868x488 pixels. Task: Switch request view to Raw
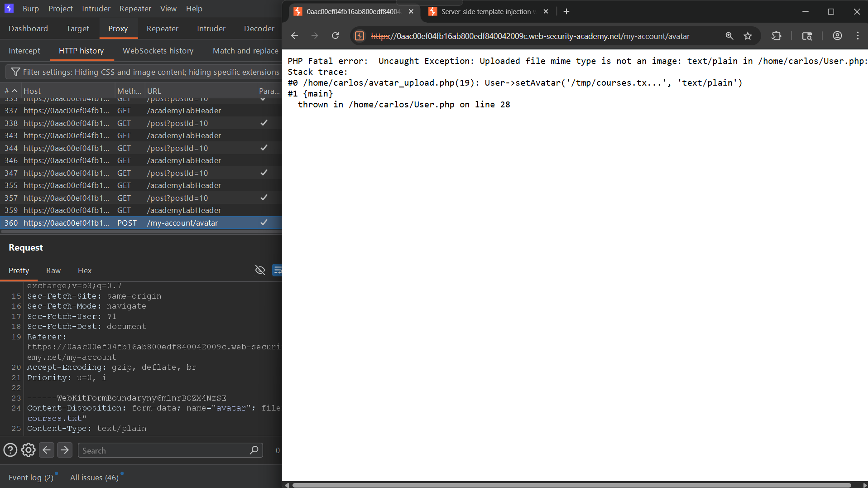[53, 271]
